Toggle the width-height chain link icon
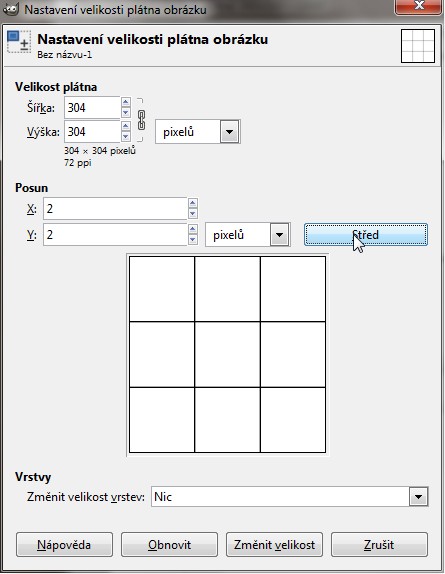 [141, 120]
